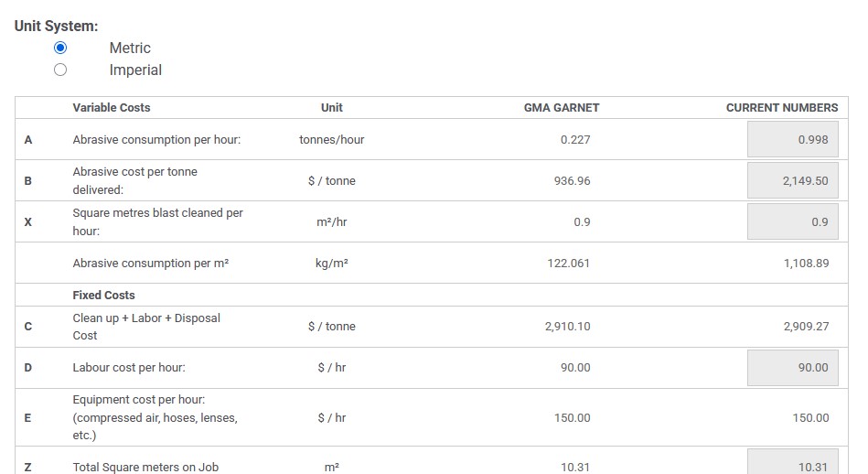The height and width of the screenshot is (474, 868).
Task: Click current labour cost per hour input
Action: coord(792,368)
